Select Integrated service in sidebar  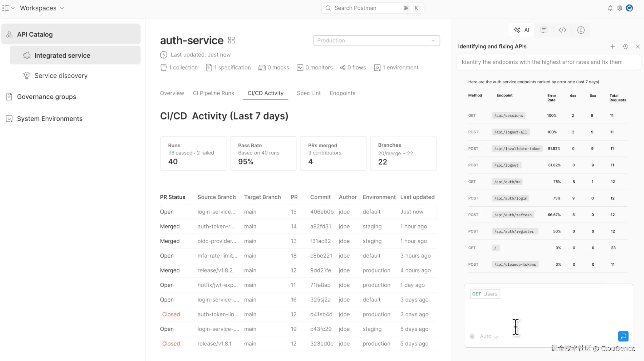75,55
